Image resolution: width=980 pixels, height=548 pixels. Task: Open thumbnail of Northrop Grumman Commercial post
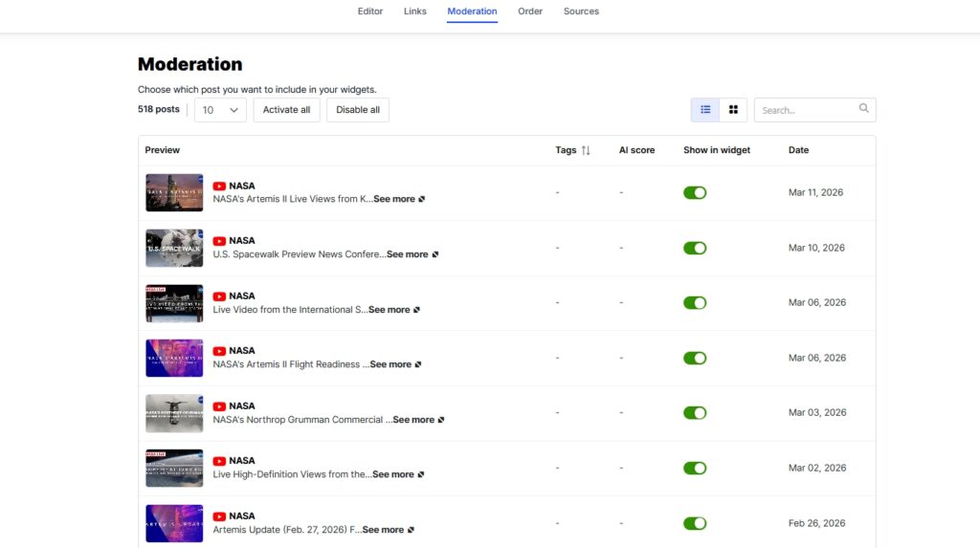174,413
